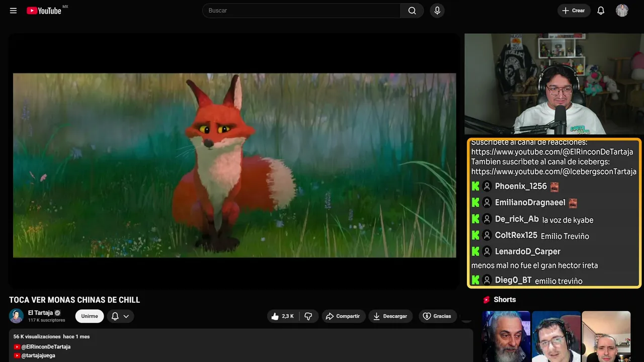
Task: Select the chat message la voz de kyabe
Action: pyautogui.click(x=568, y=220)
